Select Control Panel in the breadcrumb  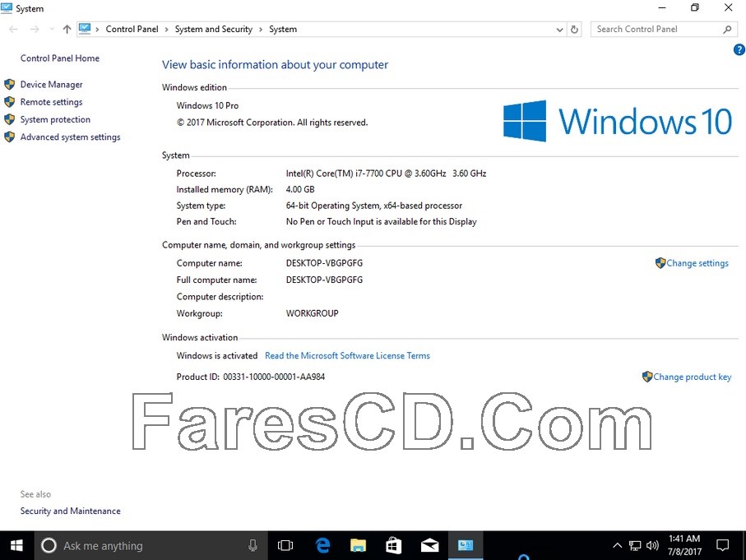click(132, 30)
